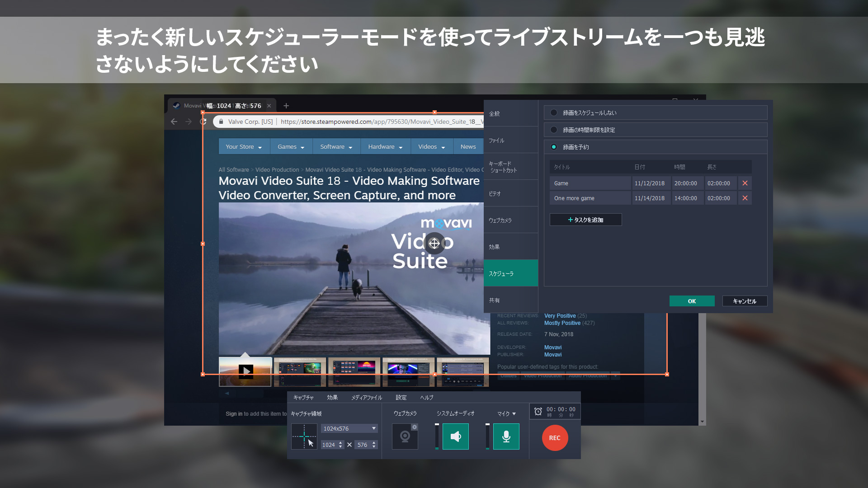
Task: Open the Your Store dropdown menu
Action: click(x=244, y=147)
